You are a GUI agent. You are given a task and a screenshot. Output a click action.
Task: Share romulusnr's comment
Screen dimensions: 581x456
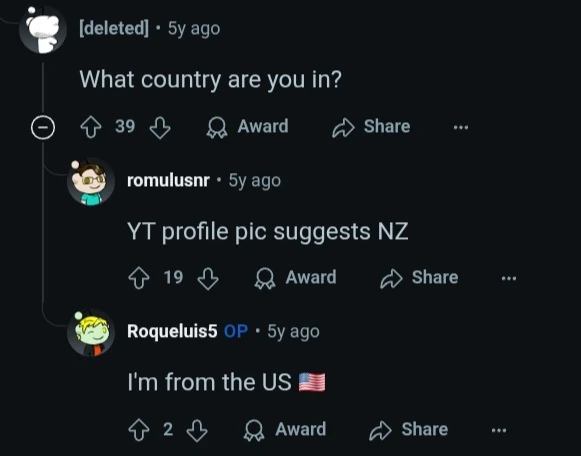[x=419, y=278]
